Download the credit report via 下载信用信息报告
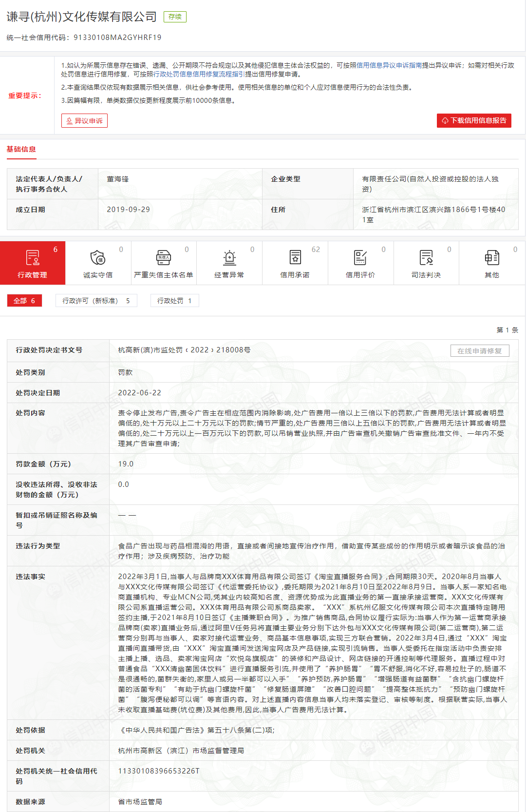Screen dimensions: 526x812 [474, 120]
